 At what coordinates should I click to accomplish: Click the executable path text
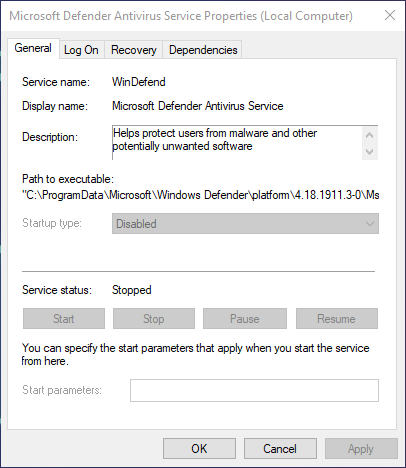point(201,195)
